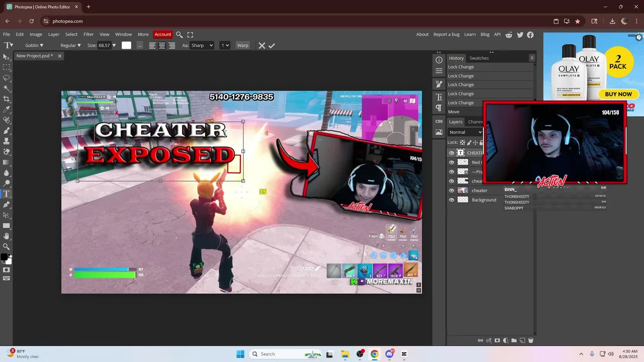The height and width of the screenshot is (362, 644).
Task: Open the Info panel icon
Action: tap(439, 60)
